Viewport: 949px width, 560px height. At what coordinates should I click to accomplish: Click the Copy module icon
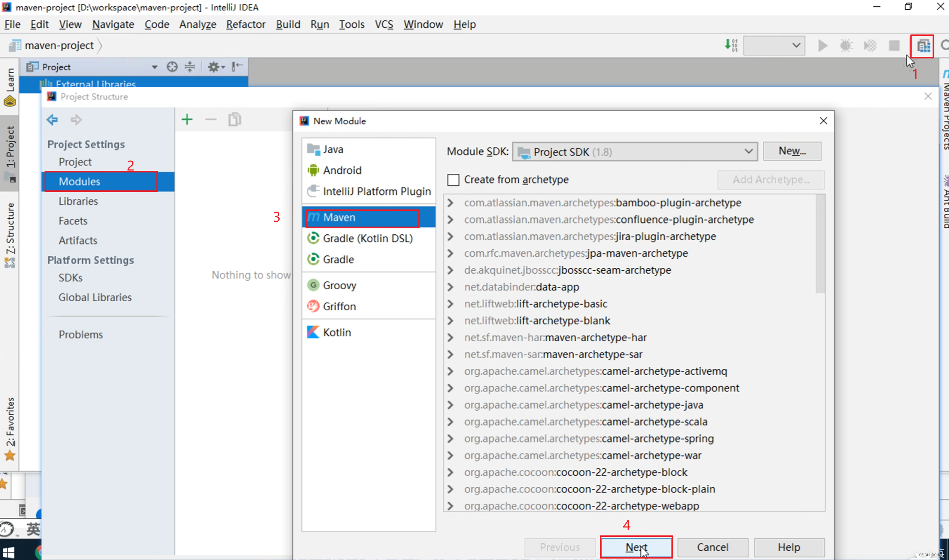tap(234, 120)
